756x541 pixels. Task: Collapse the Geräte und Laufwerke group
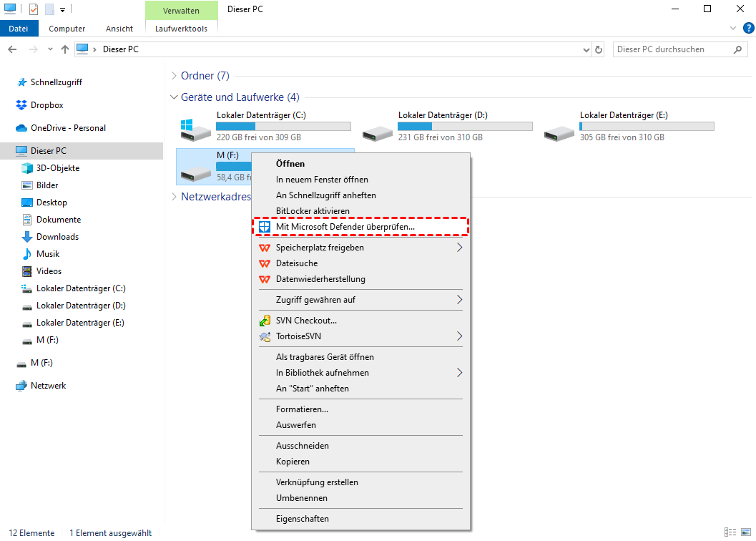tap(174, 97)
